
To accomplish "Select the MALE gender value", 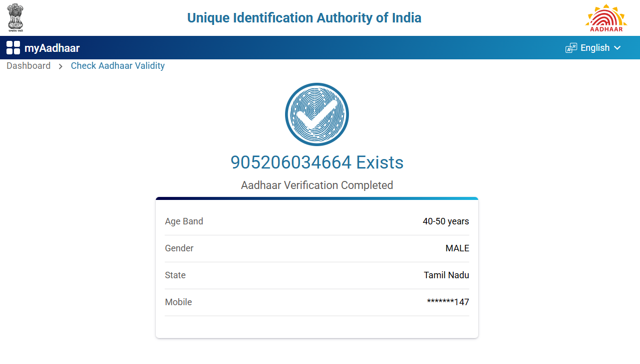I will pos(457,248).
